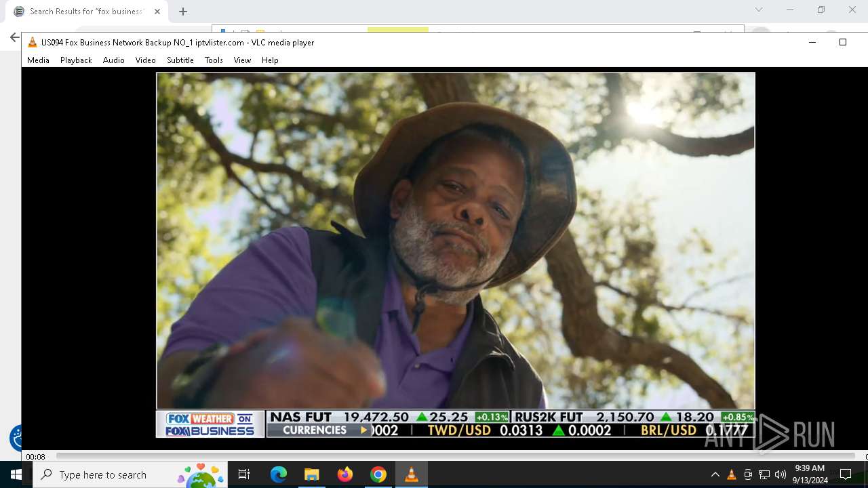Open File Explorer from taskbar
Screen dimensions: 868x488
pos(311,474)
